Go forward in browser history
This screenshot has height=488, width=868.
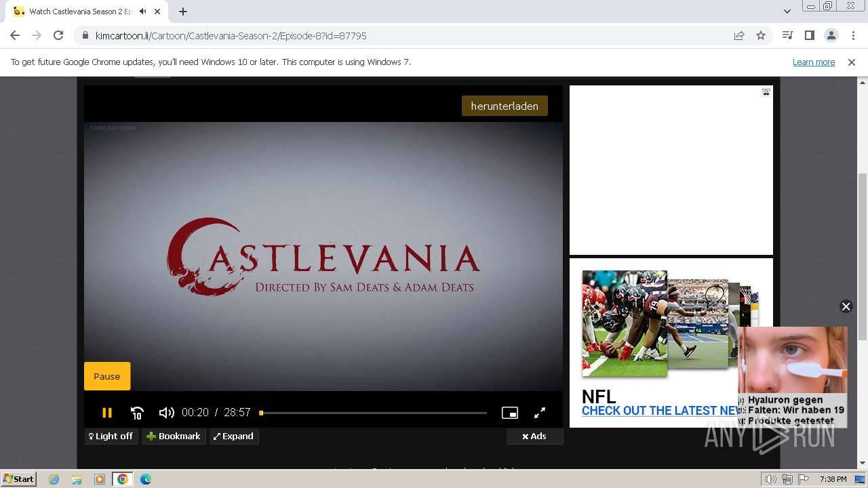37,35
